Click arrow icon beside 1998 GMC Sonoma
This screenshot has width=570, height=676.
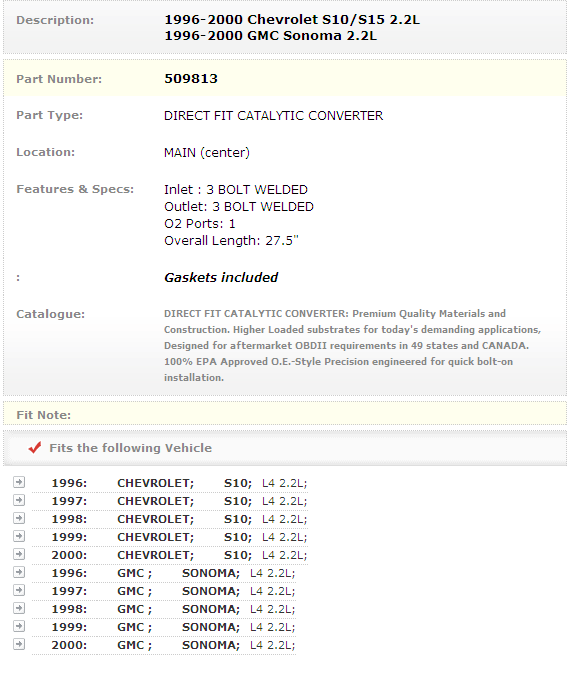click(x=19, y=608)
